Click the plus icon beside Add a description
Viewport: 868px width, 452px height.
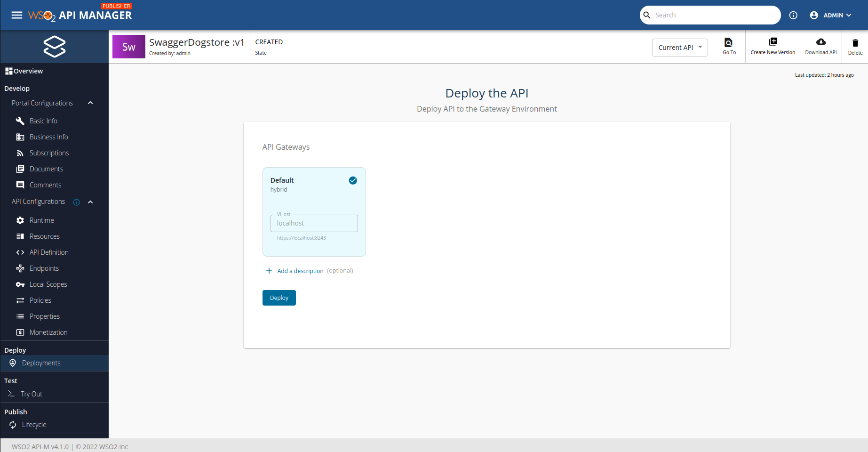point(269,271)
